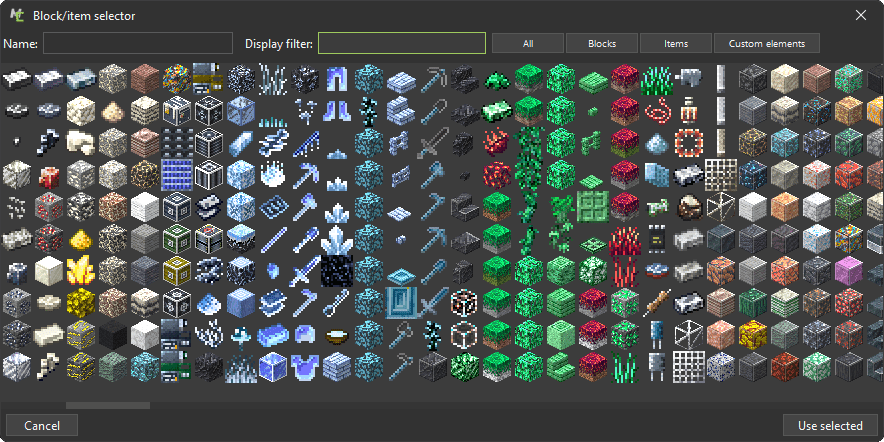Screen dimensions: 884x442
Task: Filter the list to Items only
Action: (x=676, y=43)
